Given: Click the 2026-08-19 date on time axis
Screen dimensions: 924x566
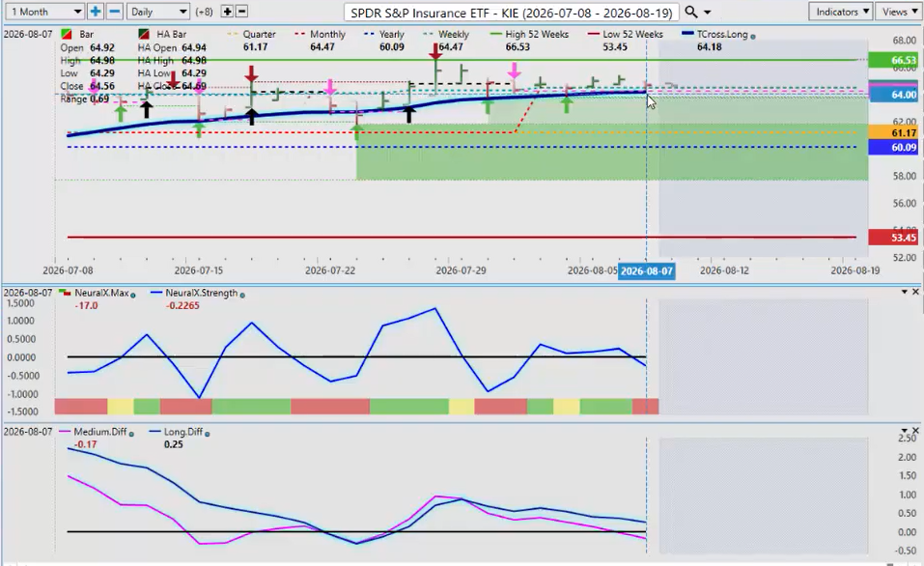Looking at the screenshot, I should (855, 270).
